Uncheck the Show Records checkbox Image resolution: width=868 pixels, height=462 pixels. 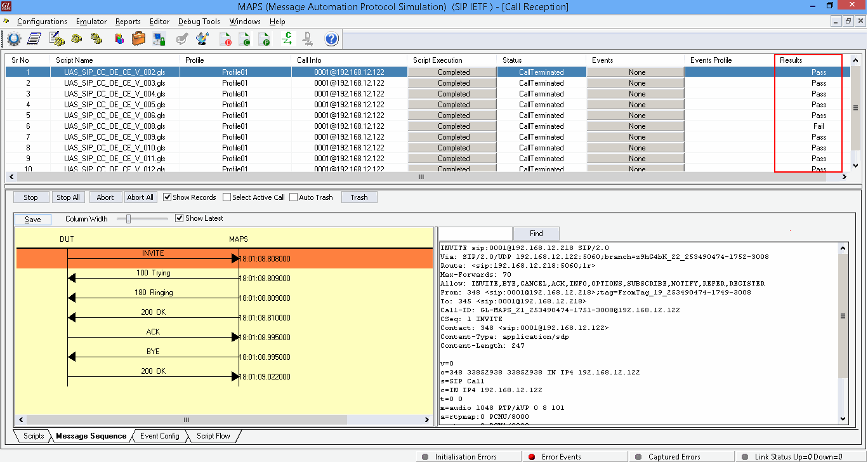tap(168, 197)
